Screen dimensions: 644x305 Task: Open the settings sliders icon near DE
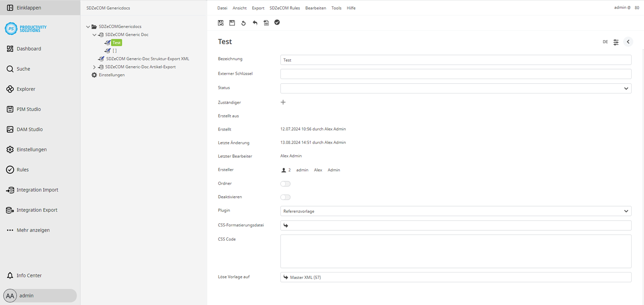click(616, 42)
